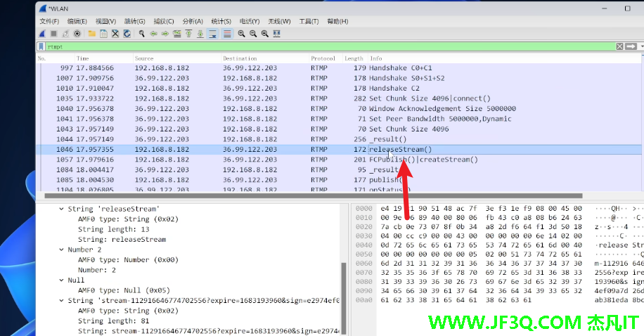Toggle packet list colorization
644x336 pixels.
226,33
